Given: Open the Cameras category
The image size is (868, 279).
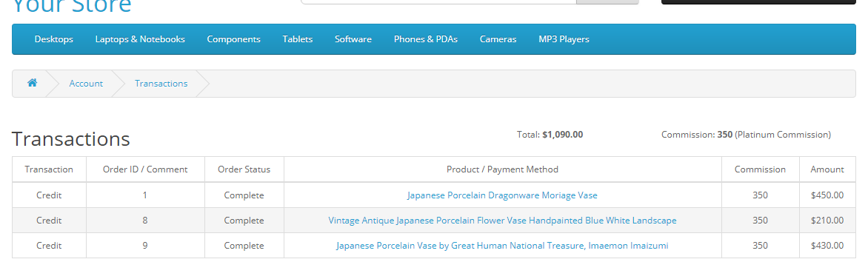Looking at the screenshot, I should [498, 39].
